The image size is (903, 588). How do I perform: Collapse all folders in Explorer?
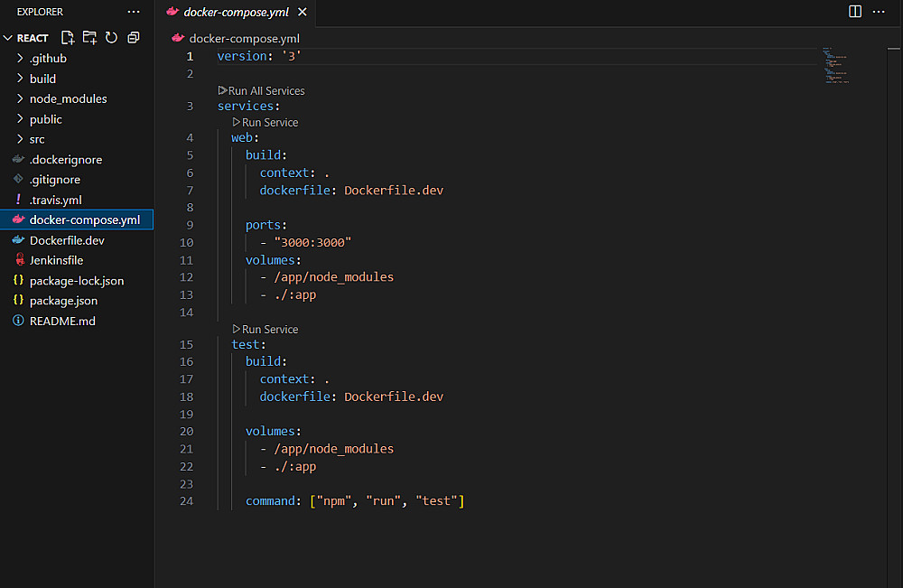click(133, 38)
